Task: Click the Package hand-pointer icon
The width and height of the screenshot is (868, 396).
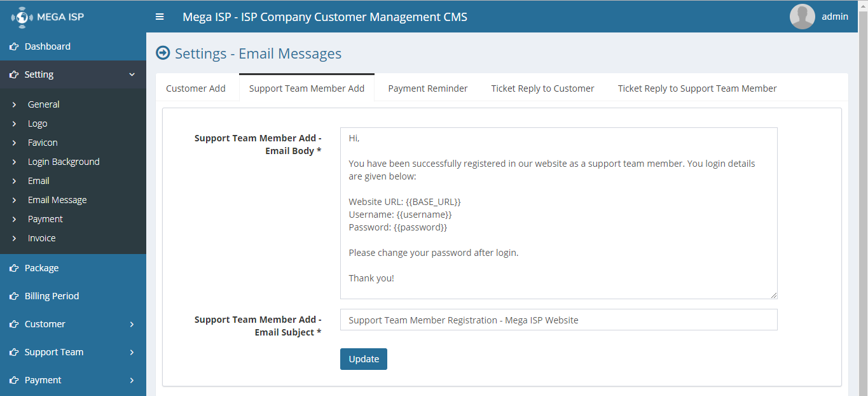Action: click(x=14, y=268)
